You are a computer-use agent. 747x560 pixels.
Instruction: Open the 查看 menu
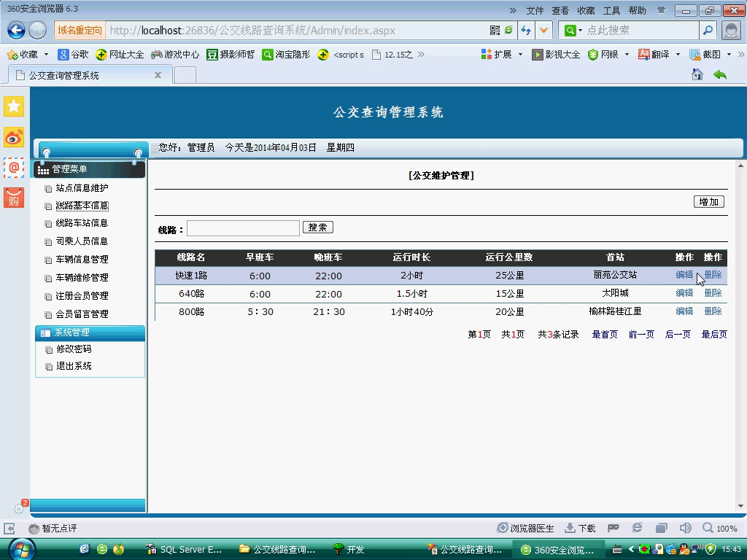click(560, 10)
